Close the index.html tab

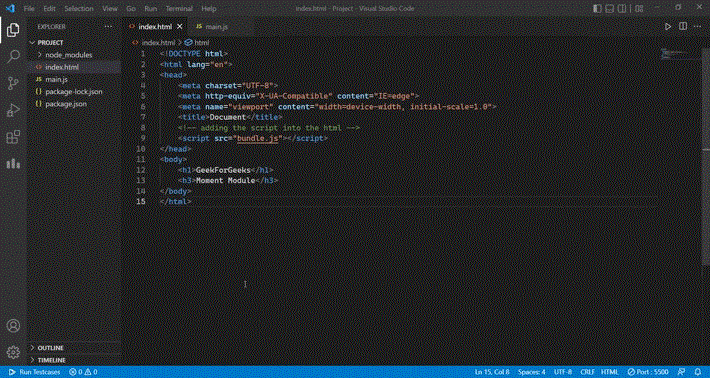[x=180, y=27]
